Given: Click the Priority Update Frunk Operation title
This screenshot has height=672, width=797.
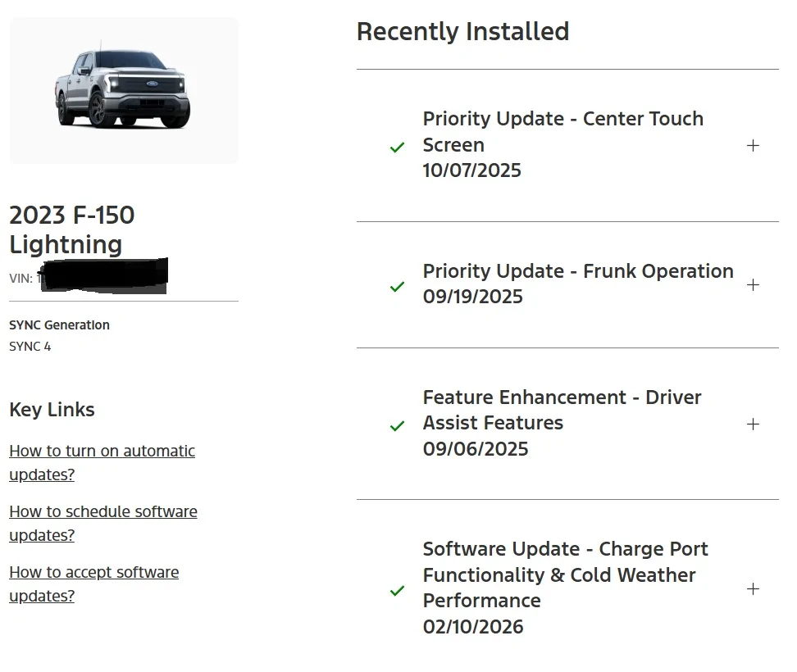Looking at the screenshot, I should coord(577,270).
